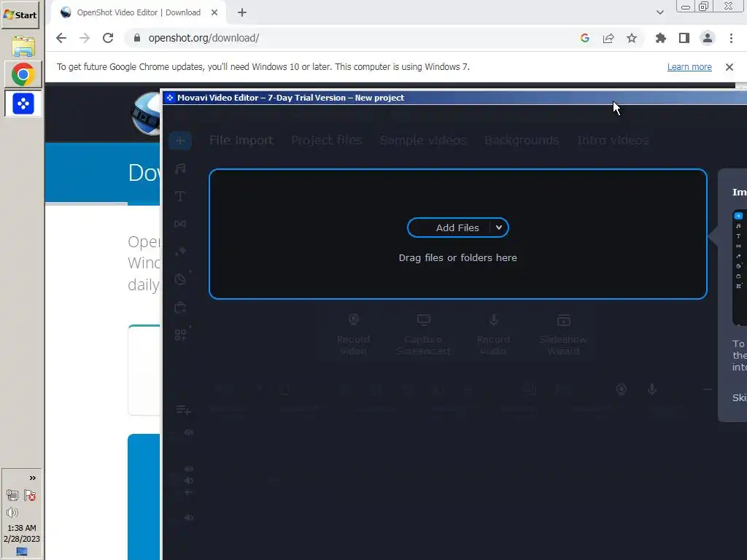Switch to the File import tab

(241, 141)
